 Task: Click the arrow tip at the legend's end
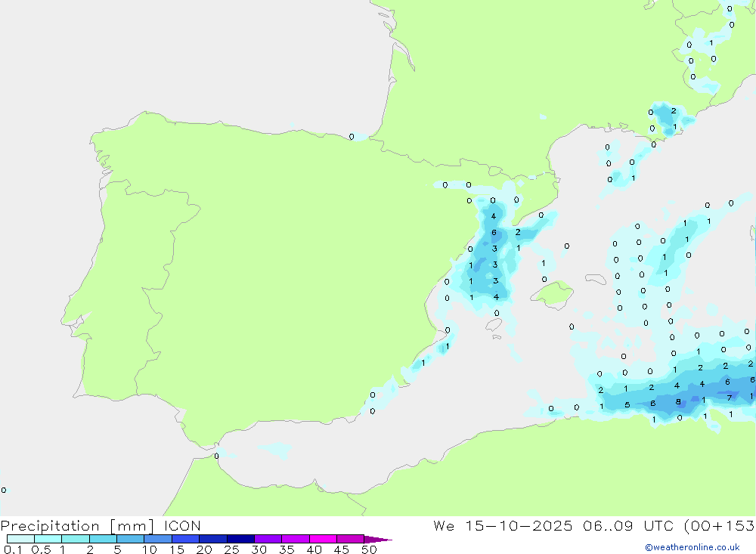click(x=378, y=539)
